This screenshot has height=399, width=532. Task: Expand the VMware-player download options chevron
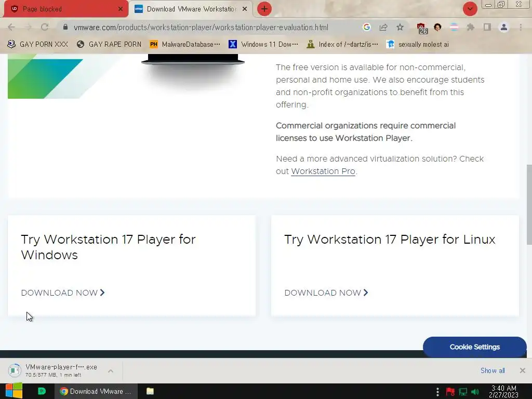pyautogui.click(x=111, y=371)
